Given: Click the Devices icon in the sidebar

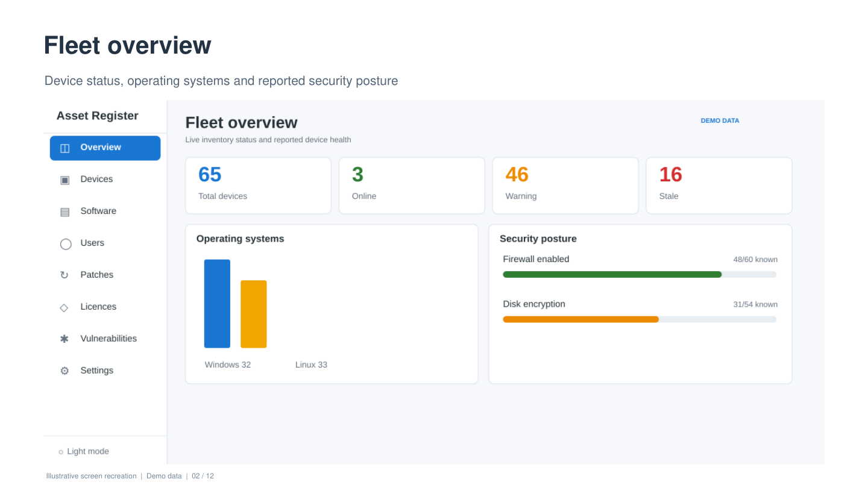Looking at the screenshot, I should pos(65,180).
